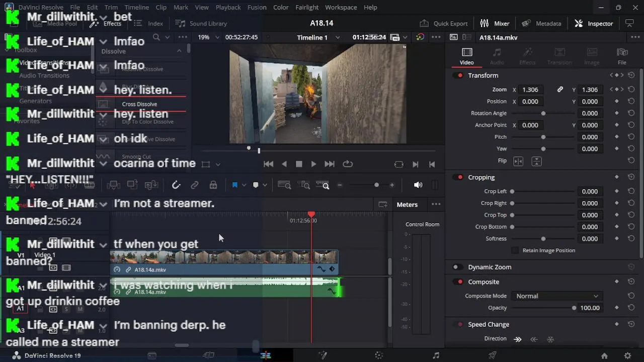Open the Sound Library panel
The width and height of the screenshot is (644, 362).
(201, 23)
